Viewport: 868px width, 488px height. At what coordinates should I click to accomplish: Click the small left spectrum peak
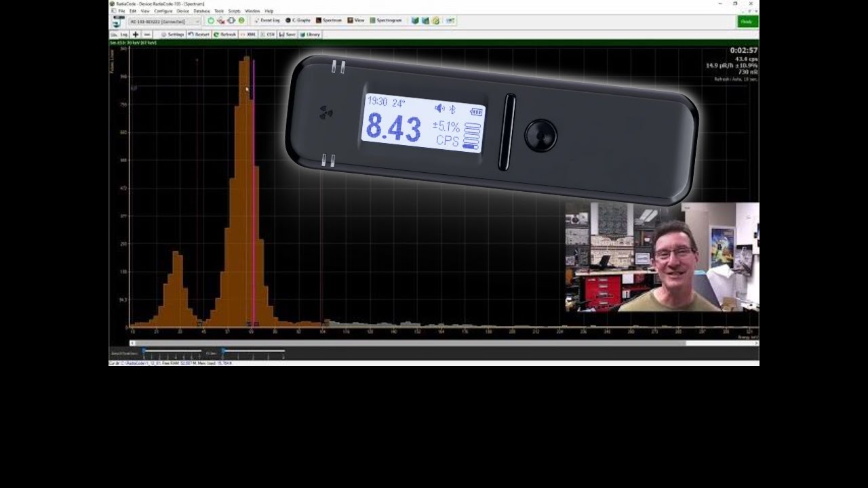coord(177,291)
